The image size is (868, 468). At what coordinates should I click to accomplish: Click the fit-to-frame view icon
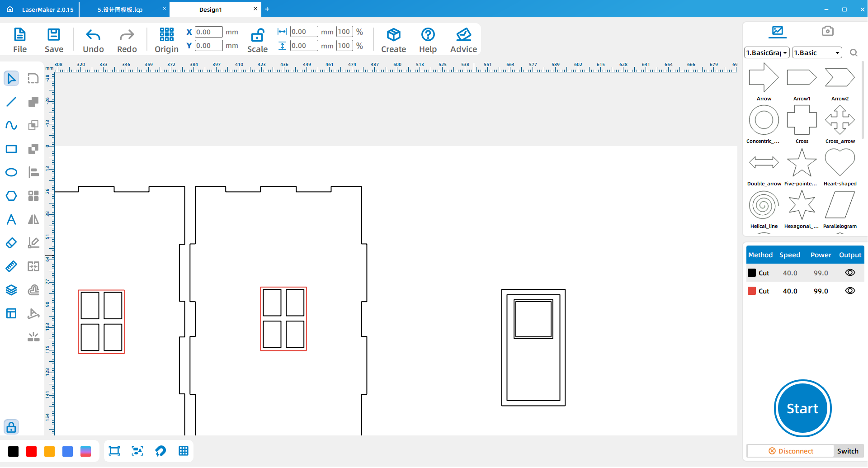click(114, 451)
